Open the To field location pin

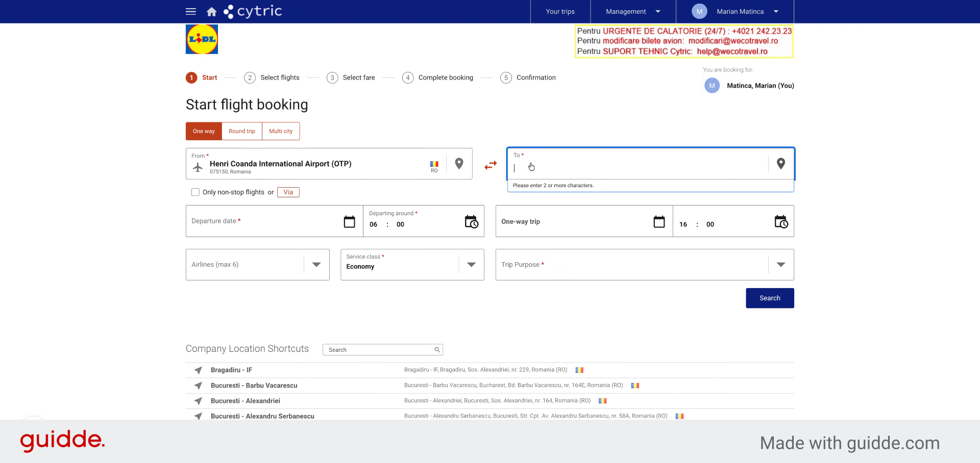[x=780, y=164]
